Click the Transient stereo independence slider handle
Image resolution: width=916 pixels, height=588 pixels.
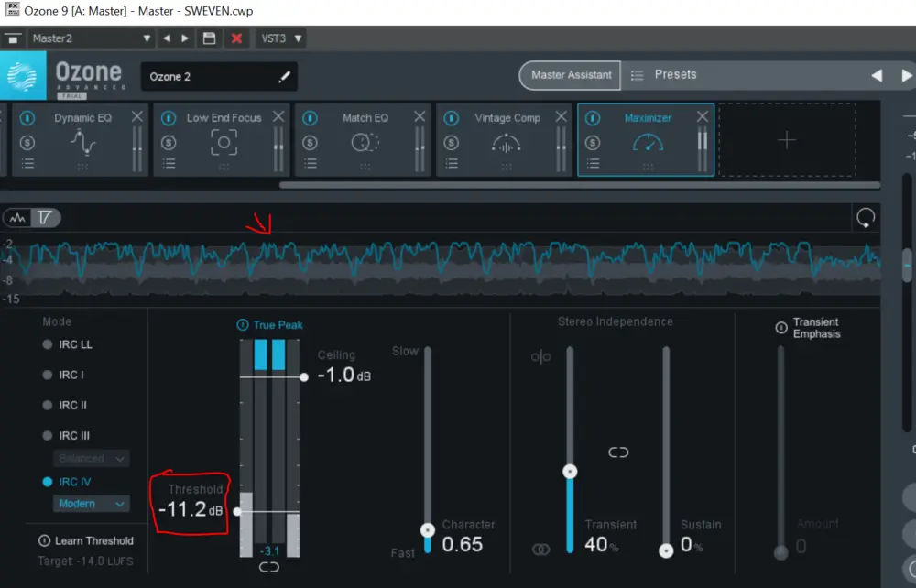(x=570, y=471)
